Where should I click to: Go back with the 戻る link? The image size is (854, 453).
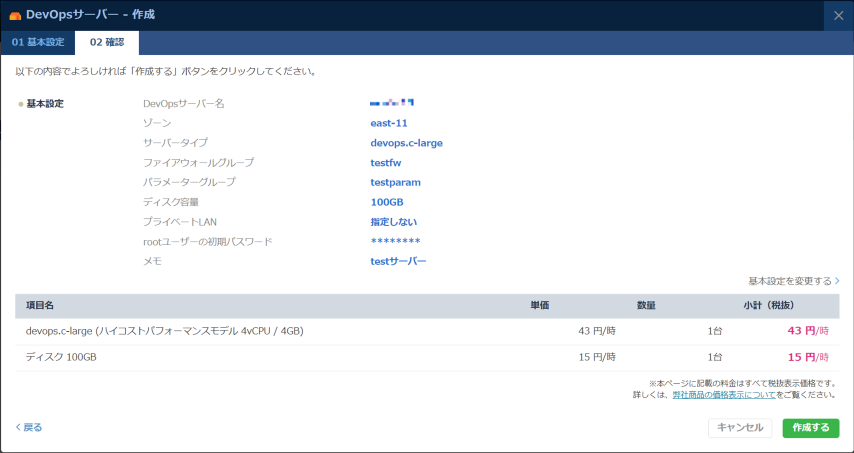click(29, 427)
